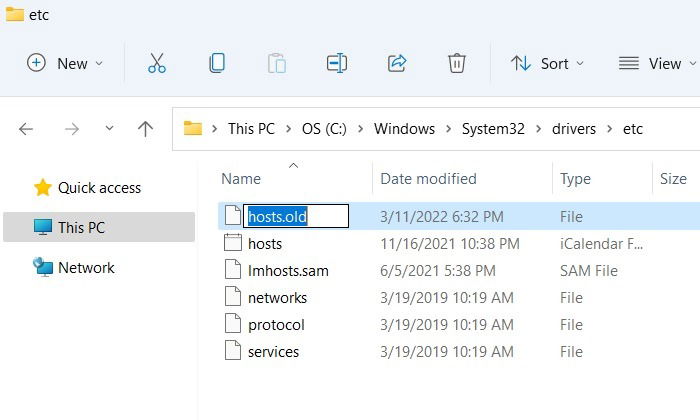Click Windows in the breadcrumb path
This screenshot has width=700, height=420.
click(404, 129)
